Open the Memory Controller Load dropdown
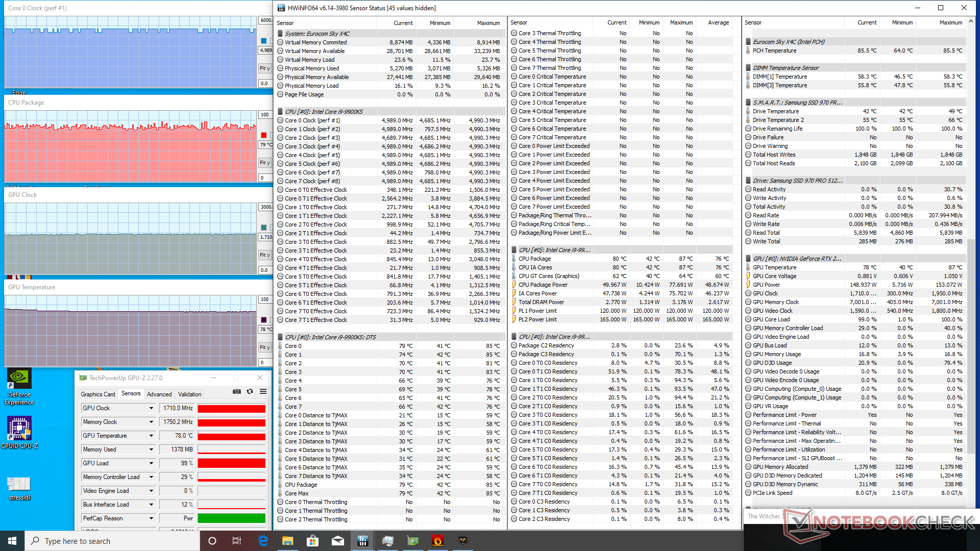This screenshot has width=980, height=551. (x=151, y=477)
